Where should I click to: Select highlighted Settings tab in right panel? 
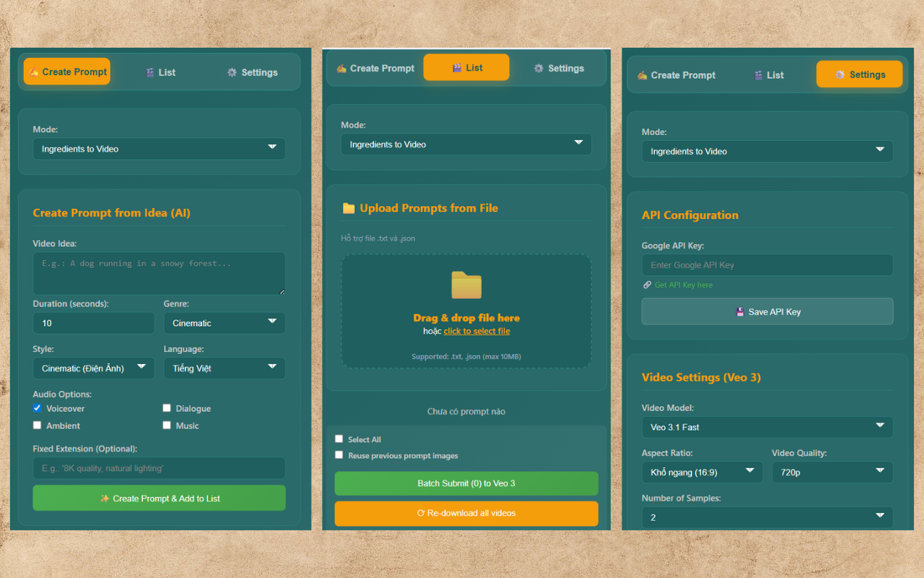point(860,74)
